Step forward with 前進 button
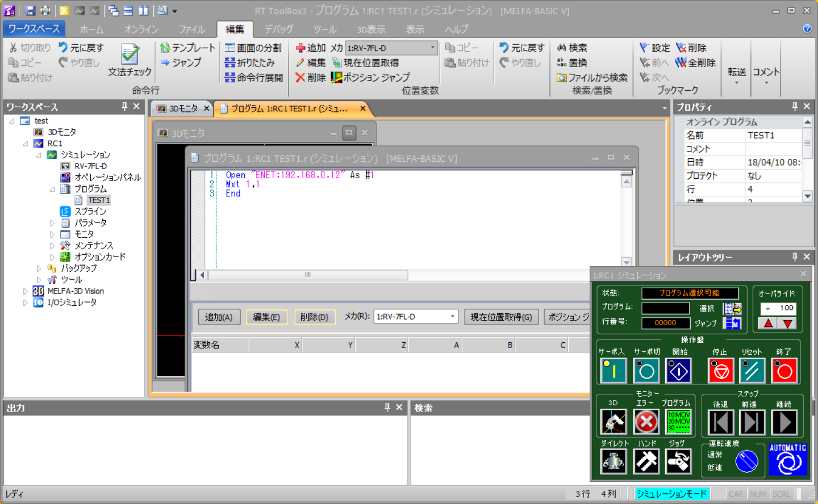This screenshot has height=504, width=818. tap(753, 422)
